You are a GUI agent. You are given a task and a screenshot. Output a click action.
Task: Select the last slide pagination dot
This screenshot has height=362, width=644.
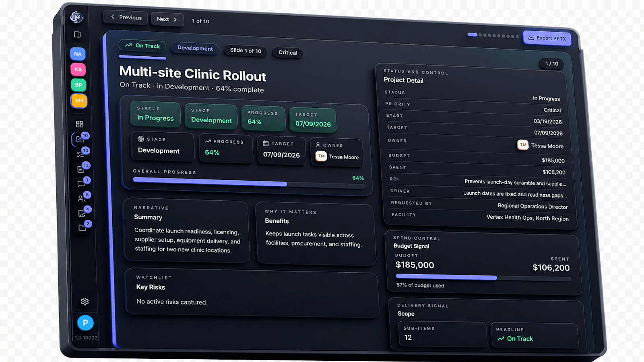517,37
